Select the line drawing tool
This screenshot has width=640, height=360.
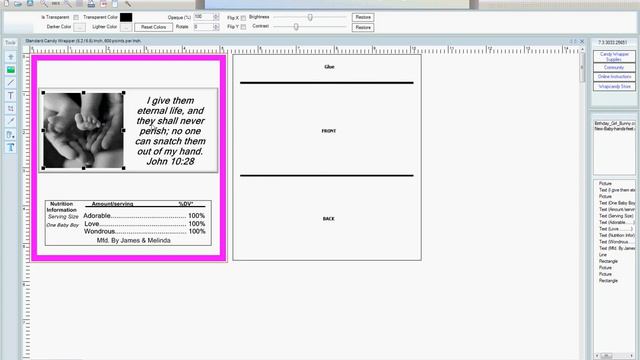click(x=11, y=83)
